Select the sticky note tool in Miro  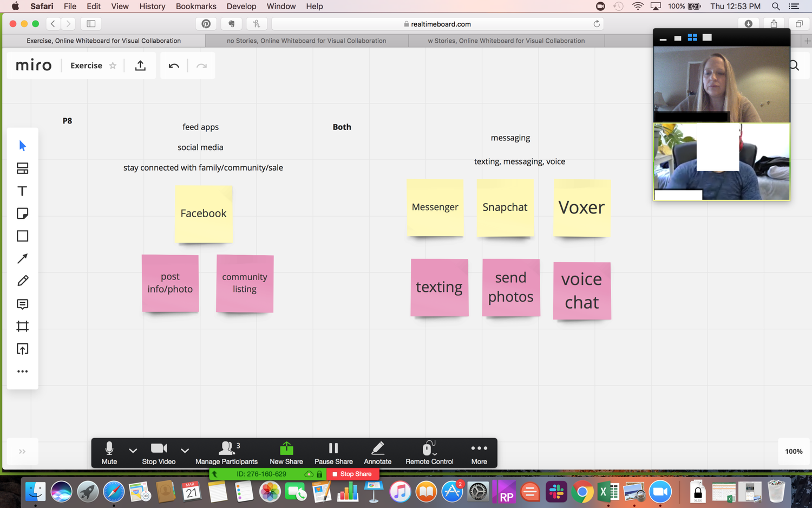(22, 213)
